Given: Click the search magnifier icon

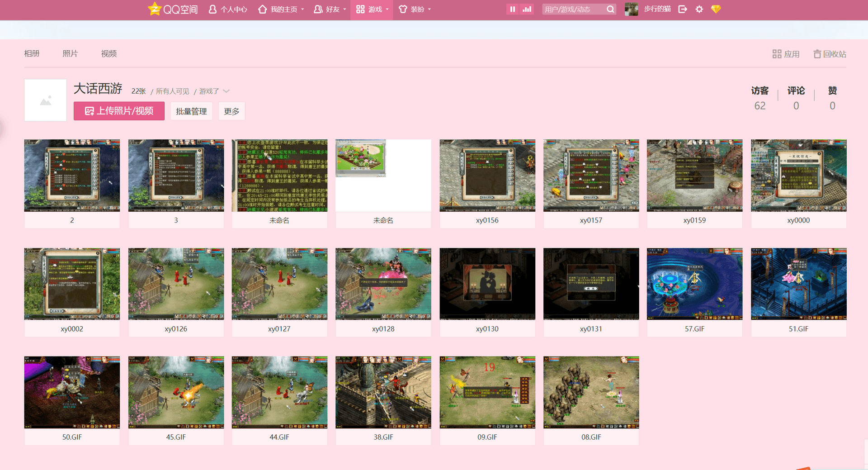Looking at the screenshot, I should (610, 9).
